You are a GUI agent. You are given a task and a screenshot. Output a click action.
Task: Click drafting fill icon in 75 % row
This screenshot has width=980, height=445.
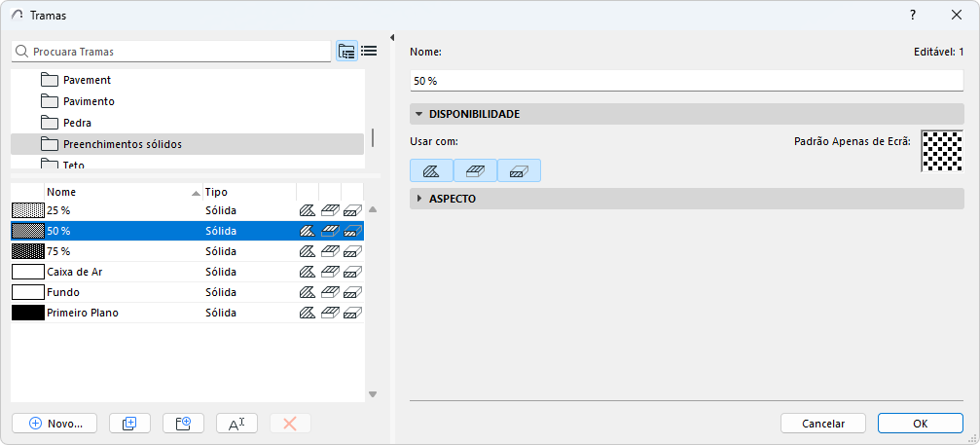(x=308, y=251)
